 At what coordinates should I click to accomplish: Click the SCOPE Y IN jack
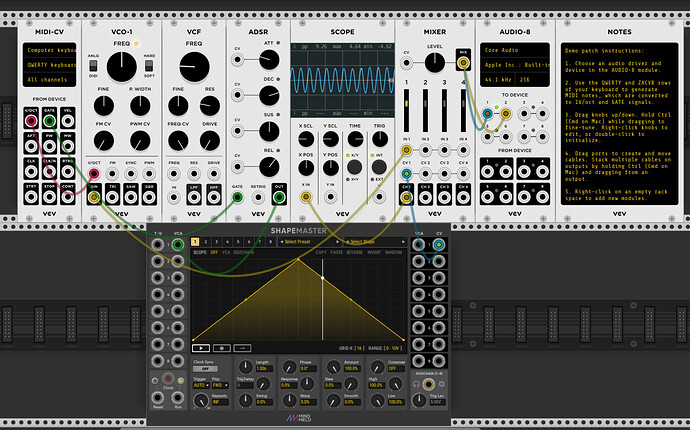[330, 197]
